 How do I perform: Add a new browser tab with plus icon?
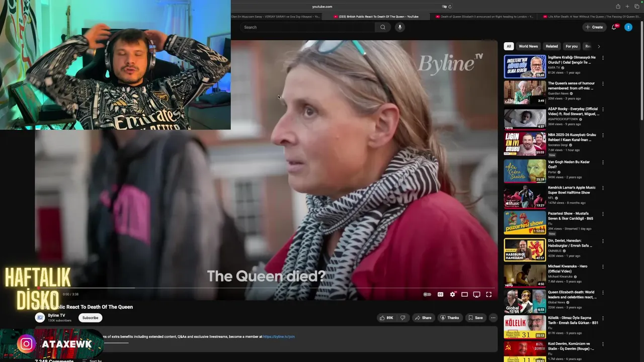pos(627,7)
